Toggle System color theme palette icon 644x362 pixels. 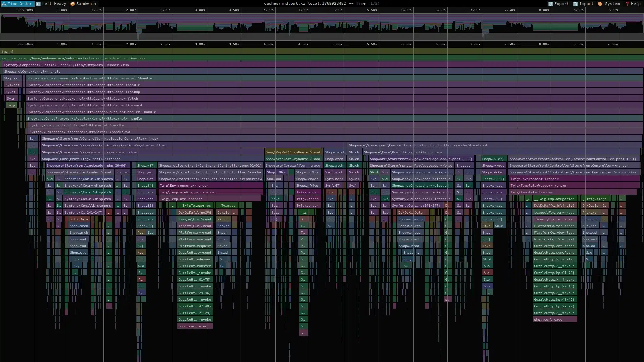click(x=600, y=4)
